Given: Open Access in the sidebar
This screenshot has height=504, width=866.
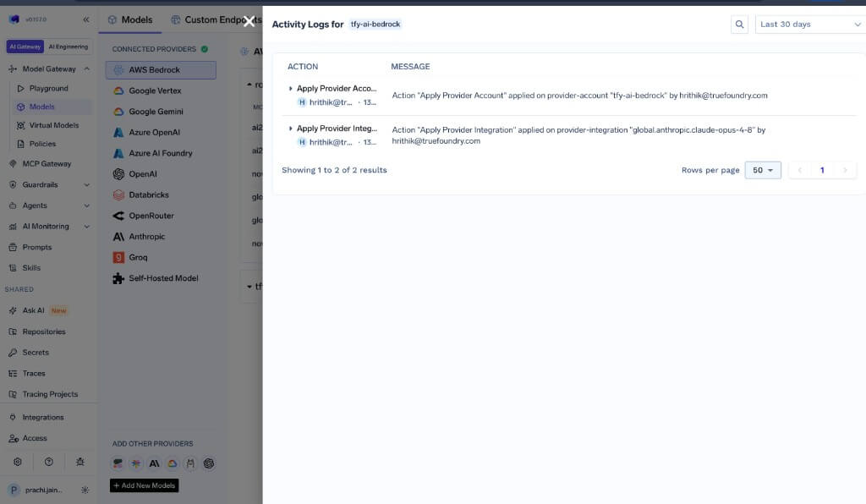Looking at the screenshot, I should (x=34, y=438).
